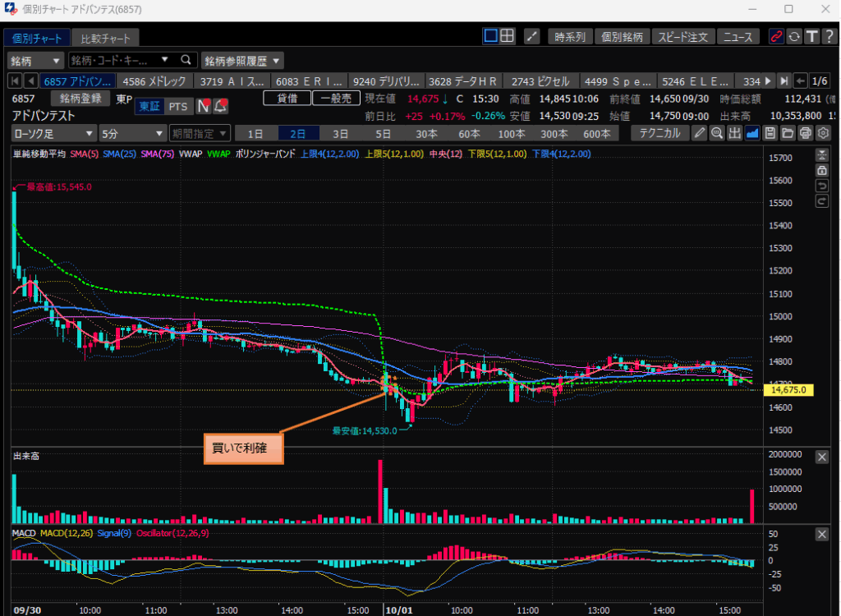Screen dimensions: 841x616
Task: Save chart with floppy disk icon
Action: click(x=770, y=133)
